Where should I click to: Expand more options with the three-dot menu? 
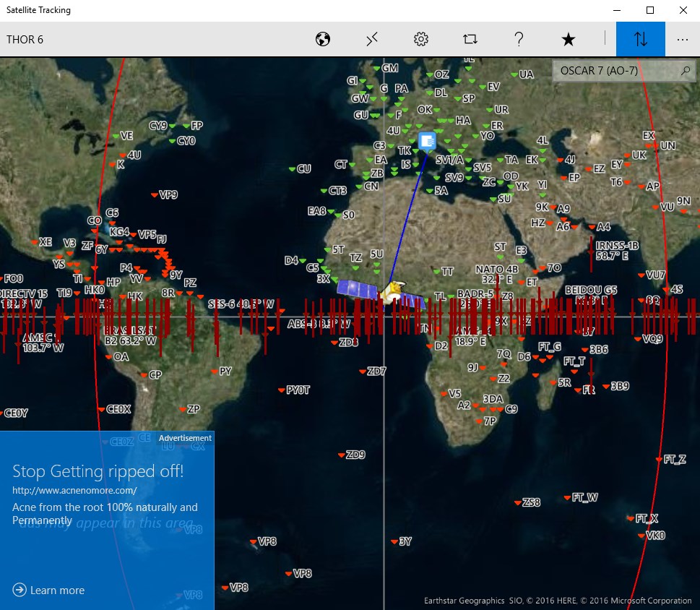(x=683, y=39)
